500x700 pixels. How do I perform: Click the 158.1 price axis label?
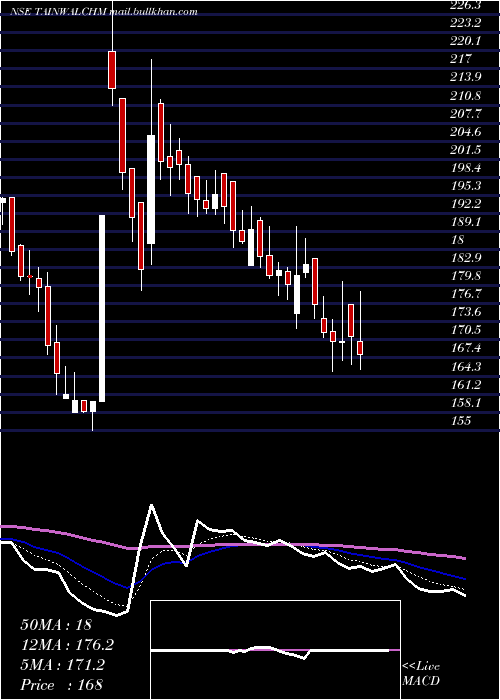[465, 403]
